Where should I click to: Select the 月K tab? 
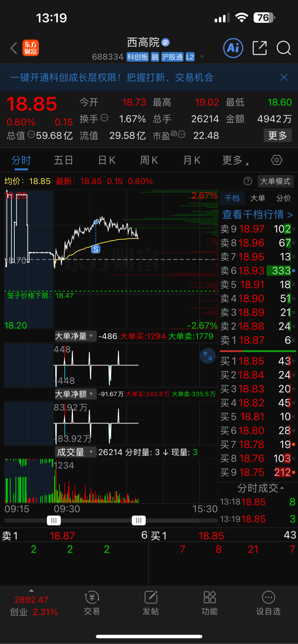point(192,160)
